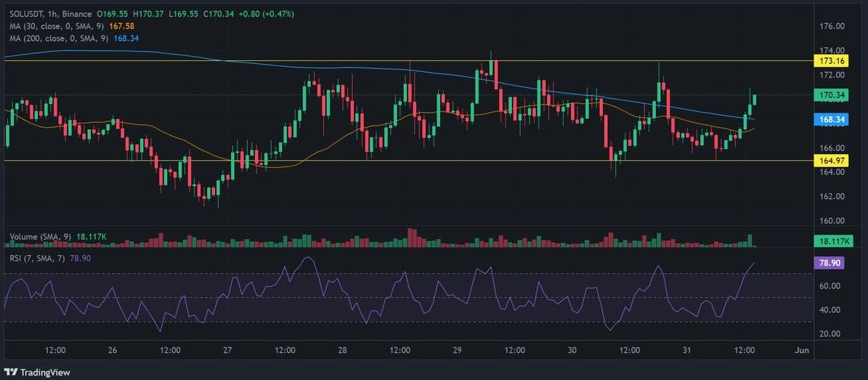The width and height of the screenshot is (868, 380).
Task: Click the Volume legend value 18.117K
Action: 92,237
